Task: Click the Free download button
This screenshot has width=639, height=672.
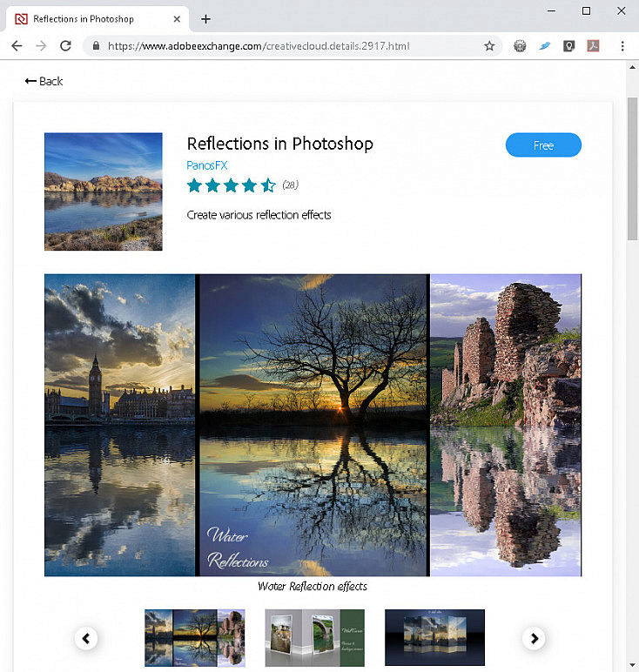Action: [543, 145]
